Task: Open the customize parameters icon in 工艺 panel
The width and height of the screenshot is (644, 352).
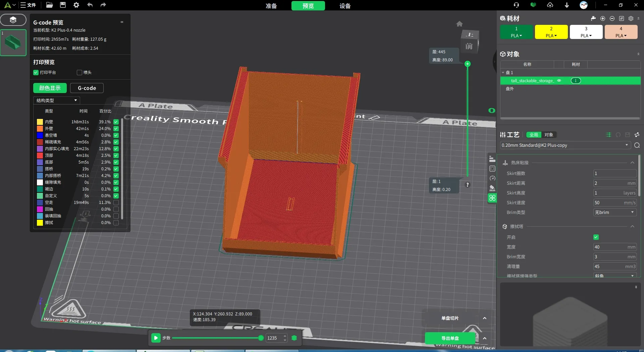Action: click(609, 135)
